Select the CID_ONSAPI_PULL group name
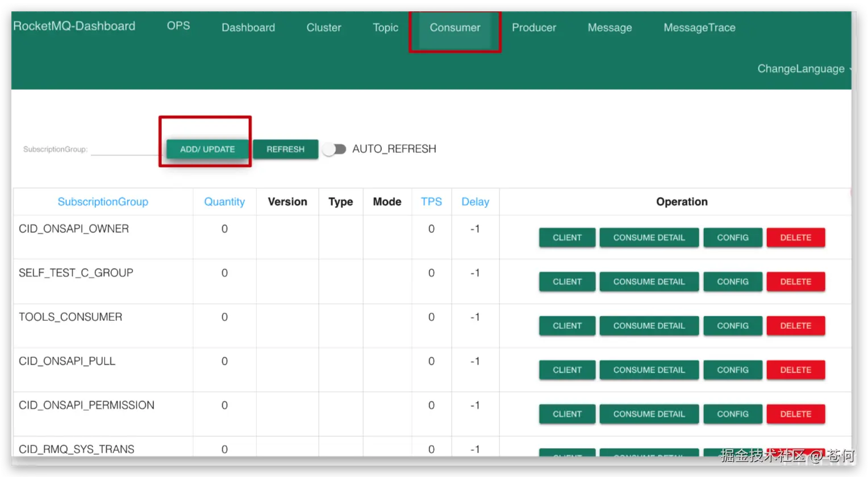The height and width of the screenshot is (477, 868). pos(67,361)
